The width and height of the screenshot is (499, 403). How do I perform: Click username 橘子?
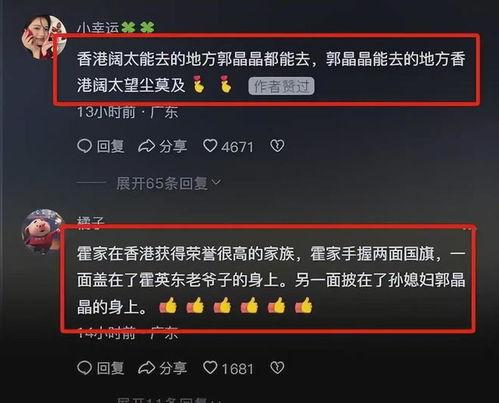click(x=91, y=222)
